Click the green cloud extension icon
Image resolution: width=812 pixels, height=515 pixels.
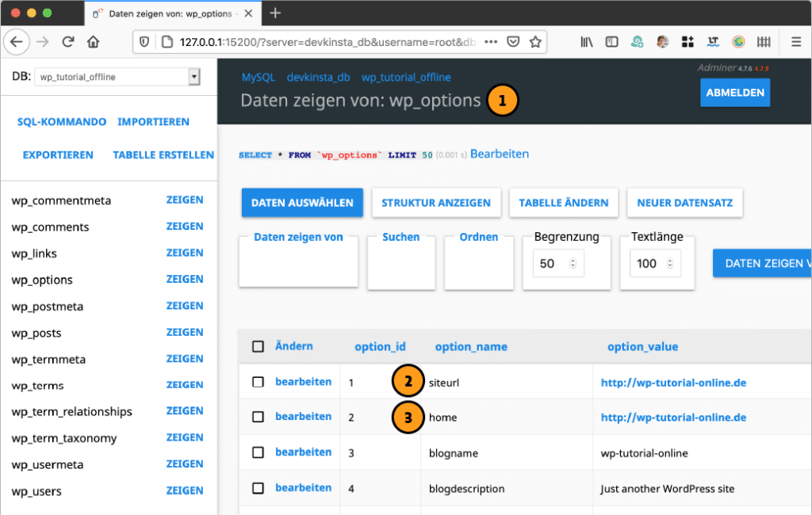coord(637,42)
